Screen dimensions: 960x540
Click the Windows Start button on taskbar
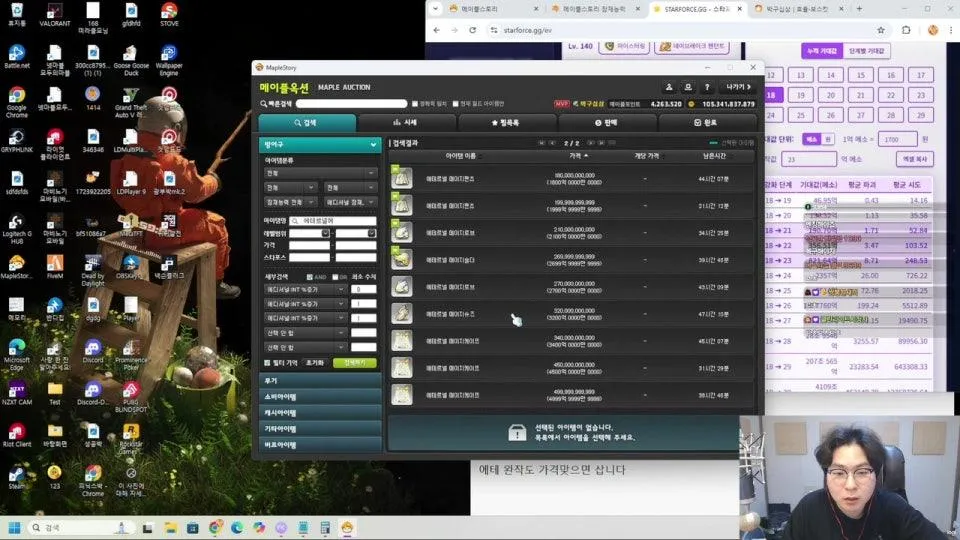click(x=16, y=527)
